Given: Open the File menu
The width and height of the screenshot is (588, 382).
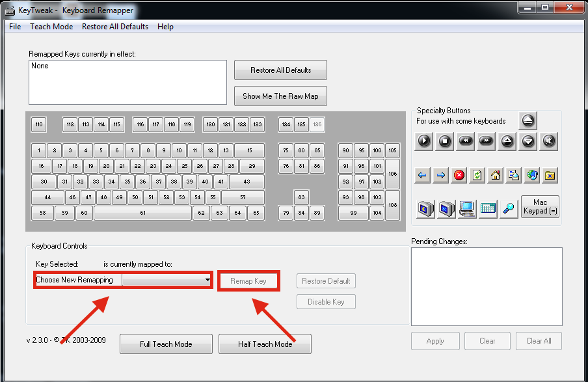Looking at the screenshot, I should click(15, 27).
